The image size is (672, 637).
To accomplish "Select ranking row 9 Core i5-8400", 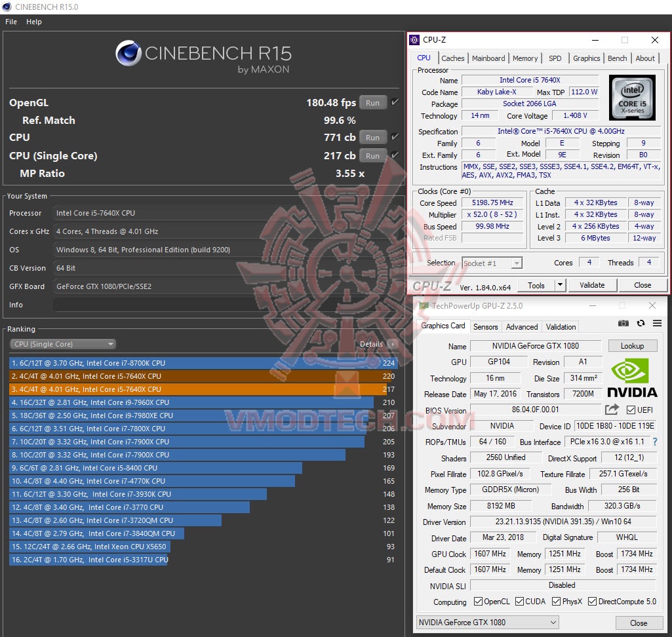I will [x=203, y=468].
